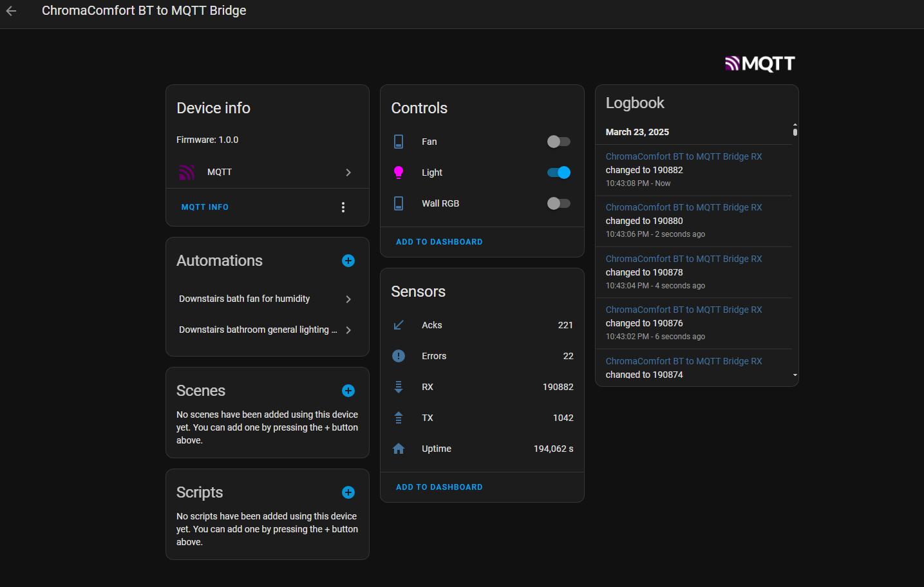Expand the MQTT integration row chevron
Image resolution: width=924 pixels, height=587 pixels.
348,172
